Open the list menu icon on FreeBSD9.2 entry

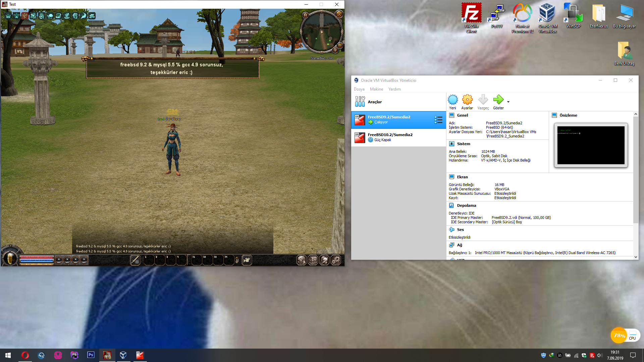(438, 120)
